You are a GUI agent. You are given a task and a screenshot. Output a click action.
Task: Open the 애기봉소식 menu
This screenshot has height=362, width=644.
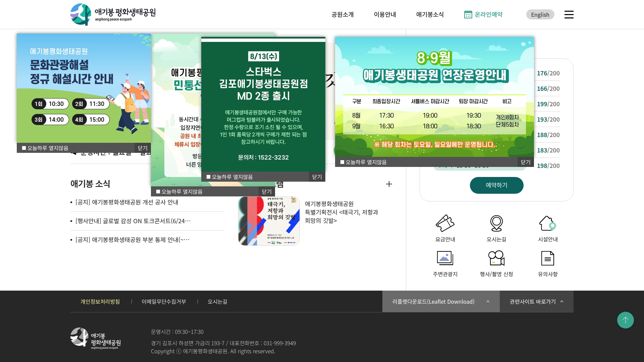point(430,14)
